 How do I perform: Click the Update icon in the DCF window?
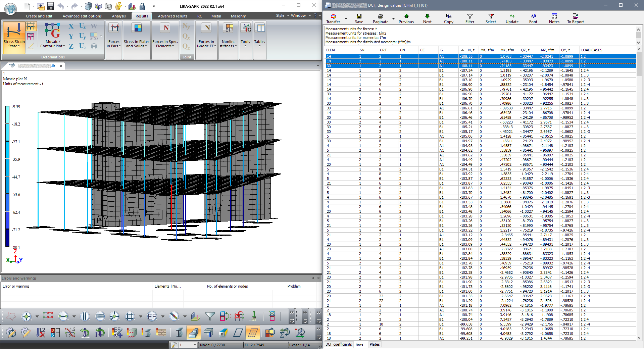point(512,16)
